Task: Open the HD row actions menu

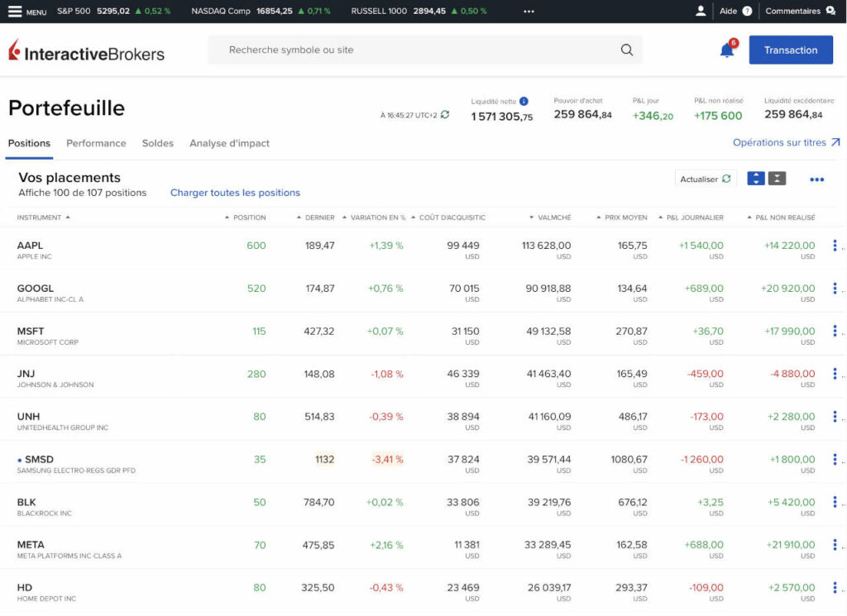Action: [x=835, y=587]
